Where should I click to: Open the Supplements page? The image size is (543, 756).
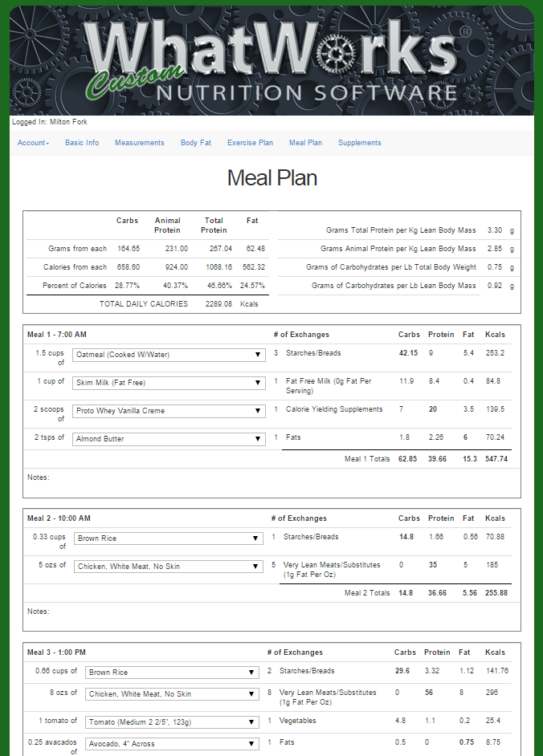(360, 143)
